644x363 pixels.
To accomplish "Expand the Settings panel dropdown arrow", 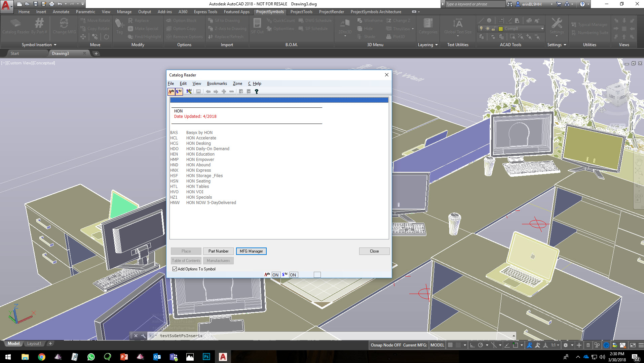I will 565,45.
